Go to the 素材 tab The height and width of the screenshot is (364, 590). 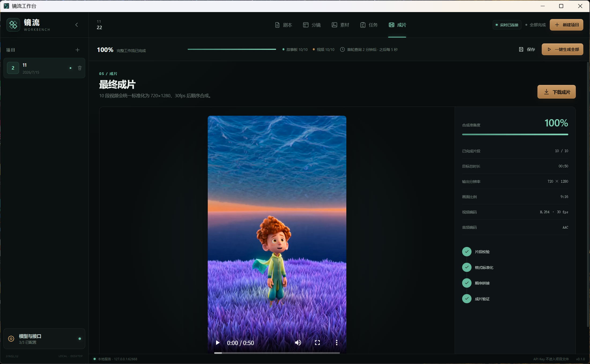click(340, 25)
